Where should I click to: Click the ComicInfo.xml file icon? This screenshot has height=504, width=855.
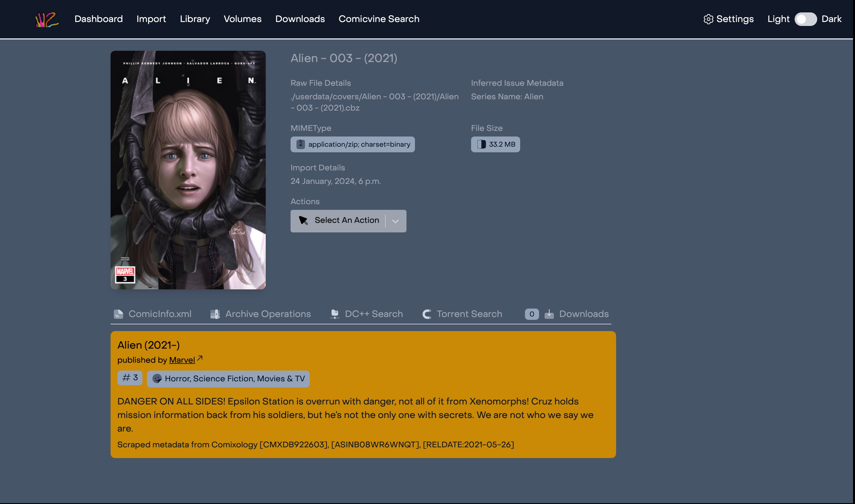[x=118, y=314]
